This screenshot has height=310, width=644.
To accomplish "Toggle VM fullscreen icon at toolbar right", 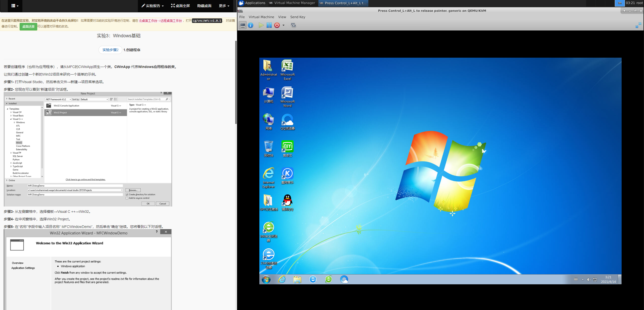I will (x=638, y=25).
